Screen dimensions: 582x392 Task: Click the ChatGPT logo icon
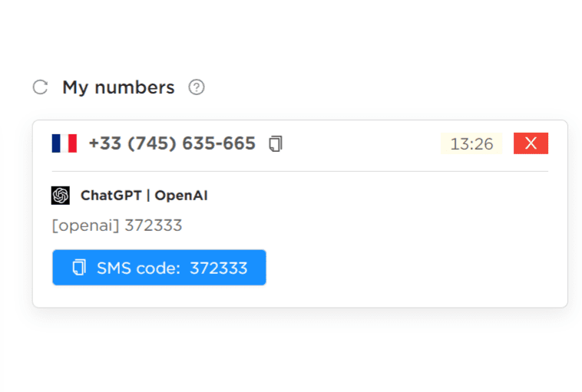click(61, 196)
